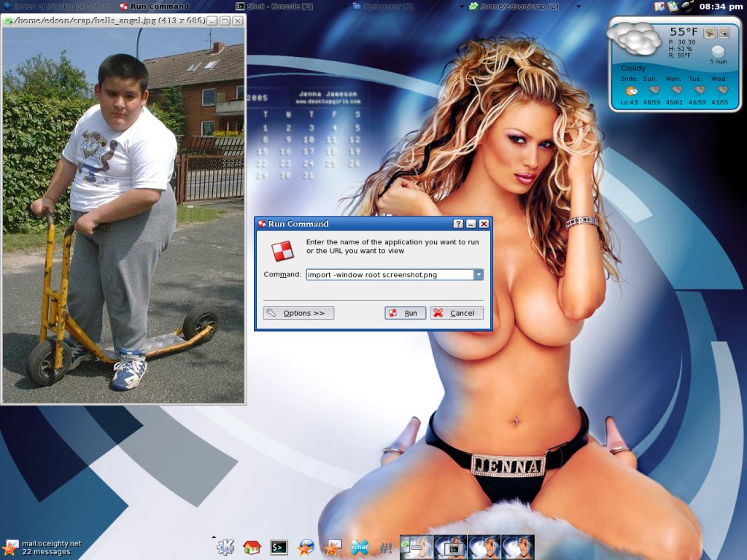
Task: Select the Run Command taskbar entry
Action: (154, 6)
